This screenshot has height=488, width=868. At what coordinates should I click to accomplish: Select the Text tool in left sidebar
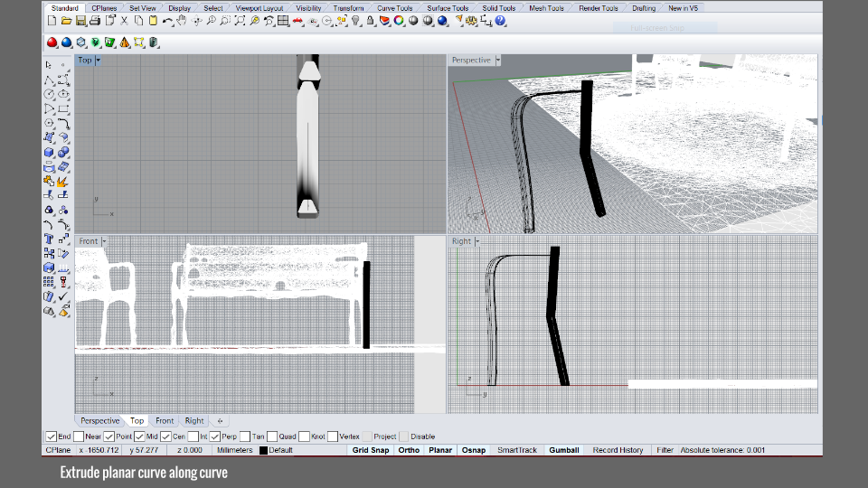pos(49,239)
